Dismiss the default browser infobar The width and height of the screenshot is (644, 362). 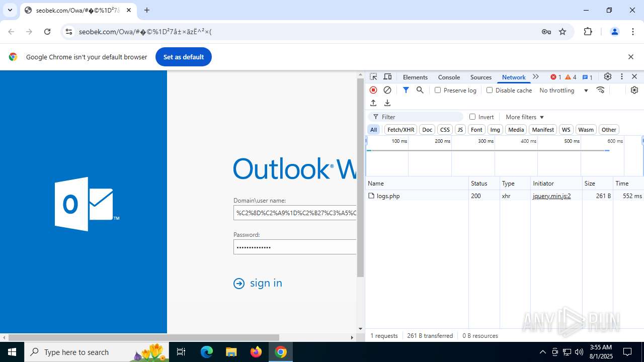point(631,57)
